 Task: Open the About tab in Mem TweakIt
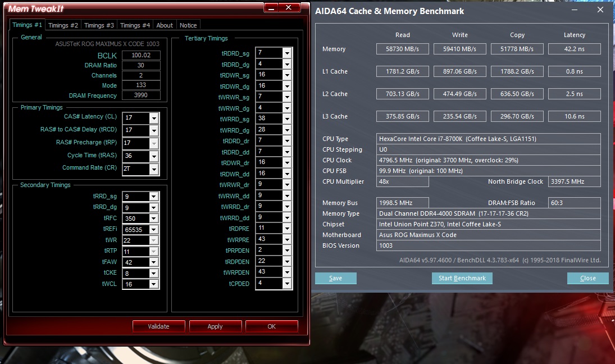pos(165,25)
